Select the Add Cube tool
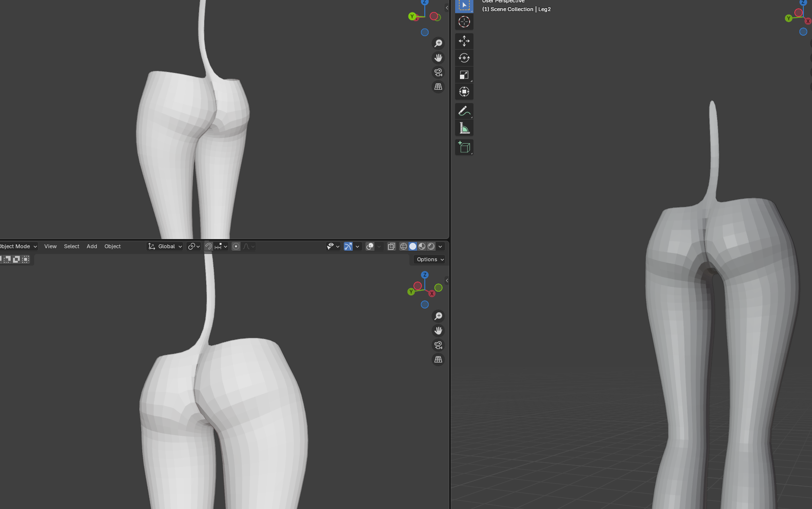812x509 pixels. (464, 147)
